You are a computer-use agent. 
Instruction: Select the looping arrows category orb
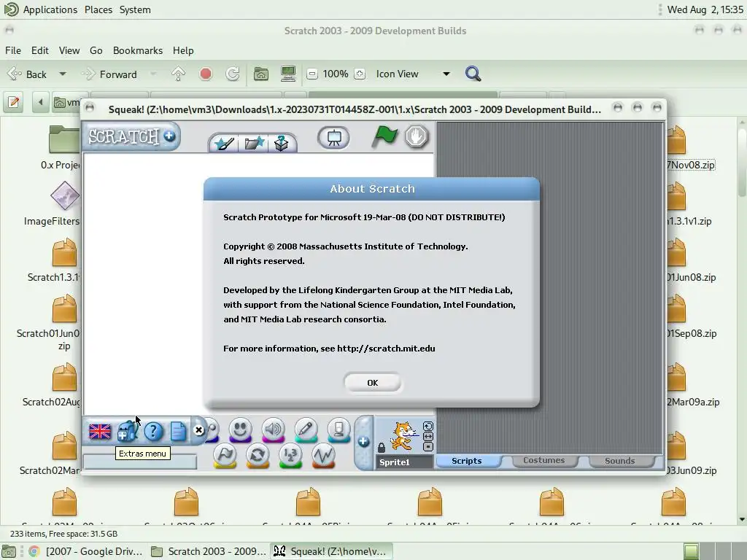point(258,456)
